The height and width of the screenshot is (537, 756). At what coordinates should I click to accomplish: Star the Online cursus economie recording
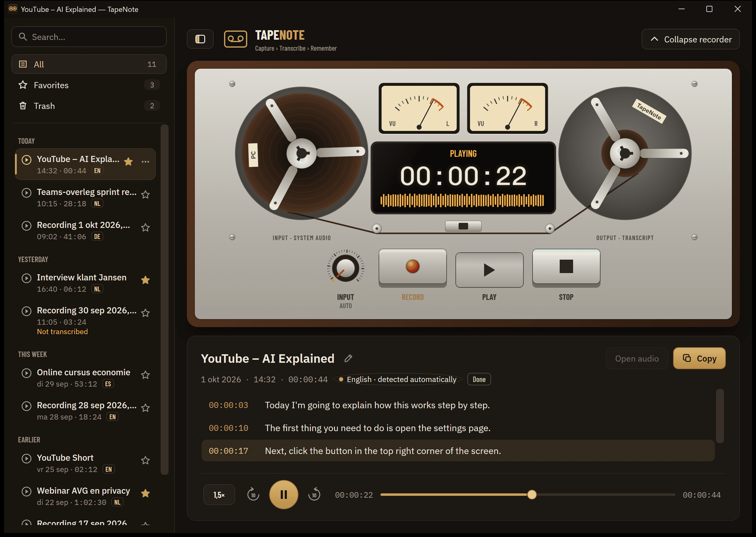click(x=145, y=375)
